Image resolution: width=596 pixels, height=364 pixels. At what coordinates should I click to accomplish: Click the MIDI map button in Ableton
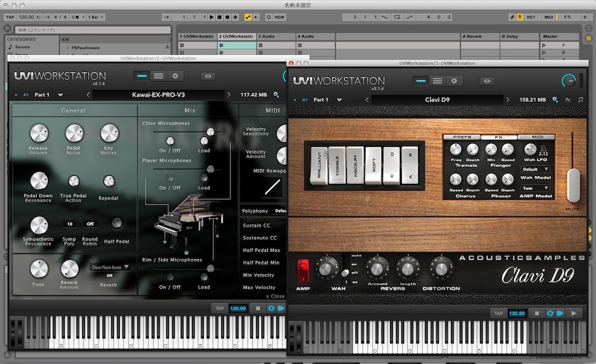tap(548, 17)
